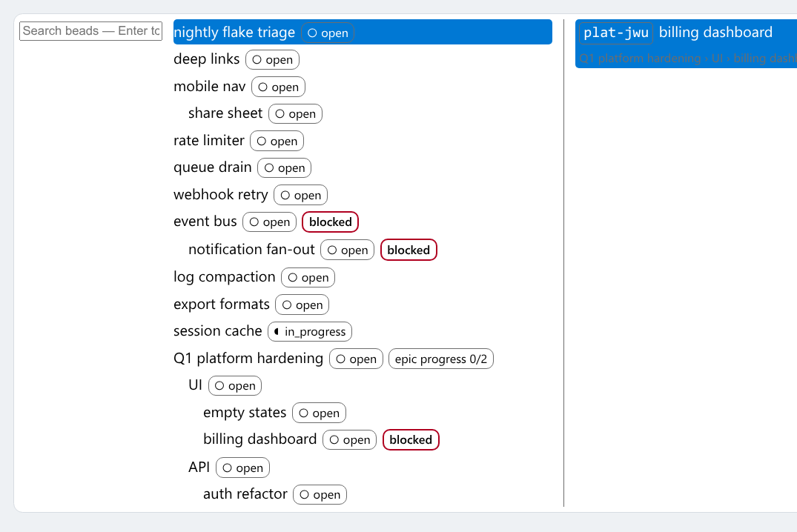Click open status badge on queue drain
The height and width of the screenshot is (532, 797).
coord(285,168)
